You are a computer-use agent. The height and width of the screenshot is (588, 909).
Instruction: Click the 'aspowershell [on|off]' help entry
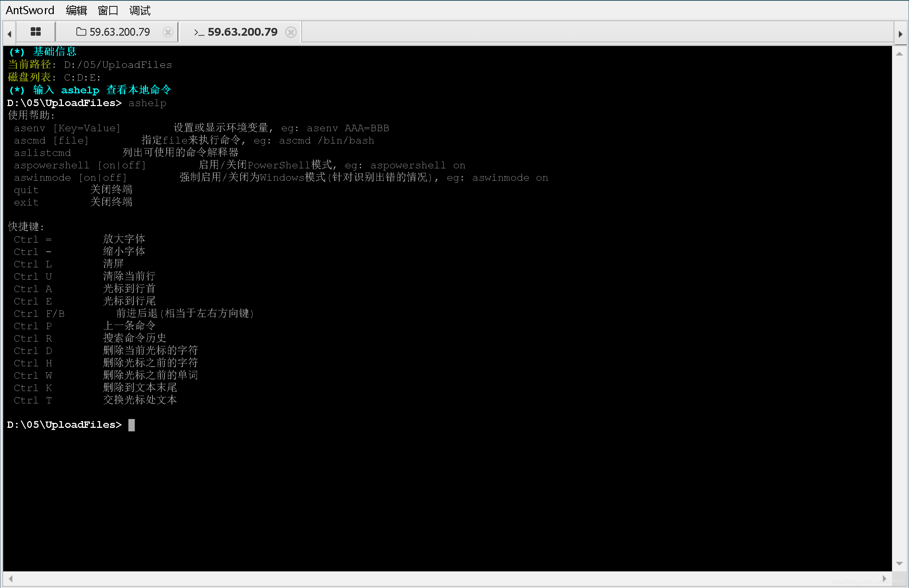point(239,165)
